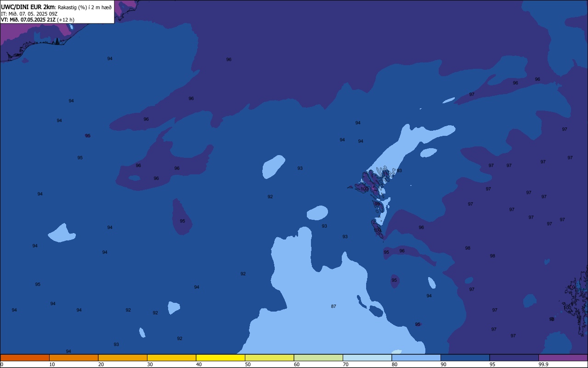Choose the 30–40 golden legend swatch

(171, 357)
